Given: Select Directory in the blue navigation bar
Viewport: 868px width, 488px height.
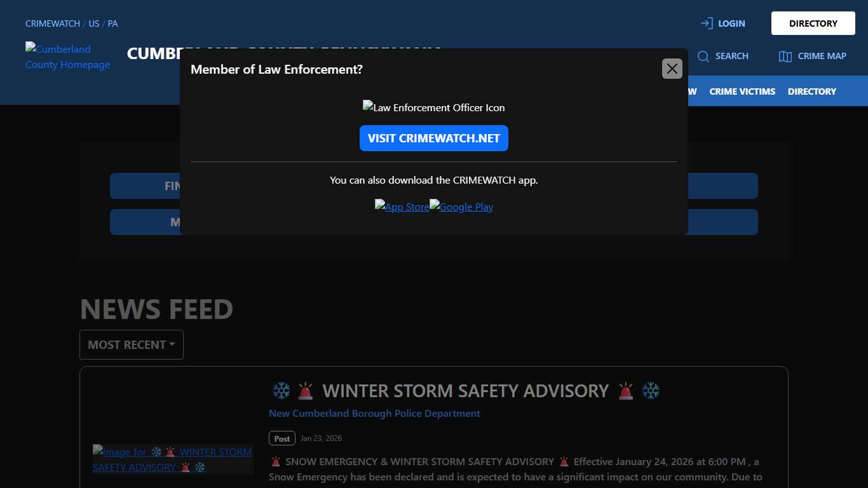Looking at the screenshot, I should point(811,91).
